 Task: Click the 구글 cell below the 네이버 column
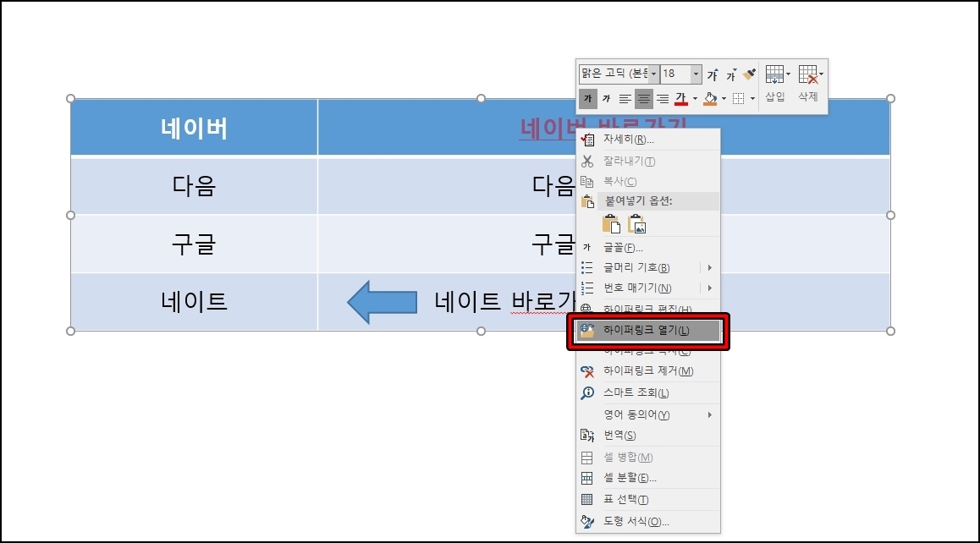[194, 244]
